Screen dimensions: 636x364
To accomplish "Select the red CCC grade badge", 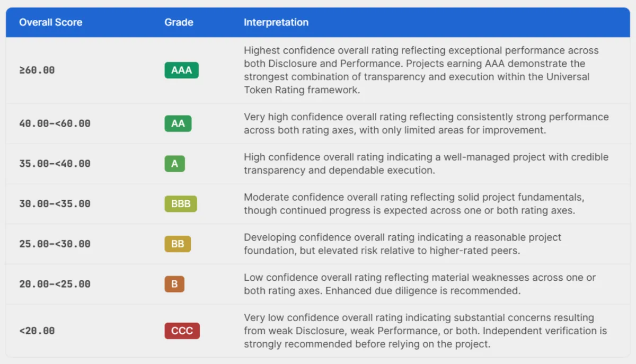I will click(182, 331).
